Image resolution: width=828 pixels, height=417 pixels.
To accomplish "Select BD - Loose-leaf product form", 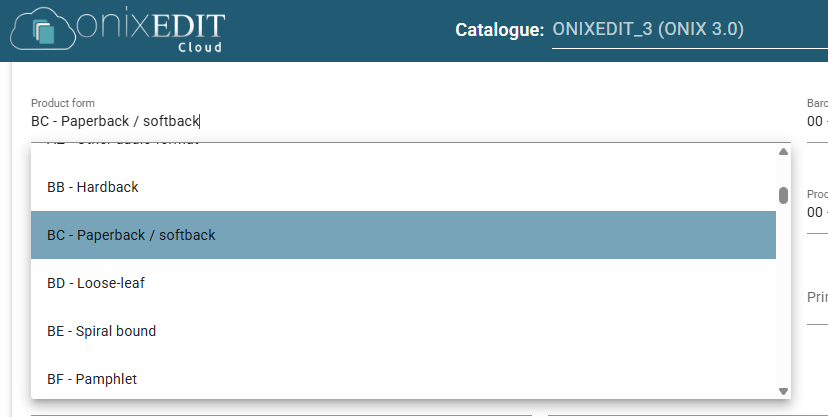I will tap(403, 283).
